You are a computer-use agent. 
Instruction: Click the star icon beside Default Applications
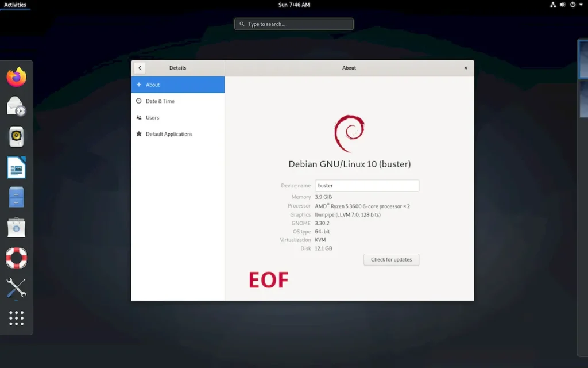[139, 133]
